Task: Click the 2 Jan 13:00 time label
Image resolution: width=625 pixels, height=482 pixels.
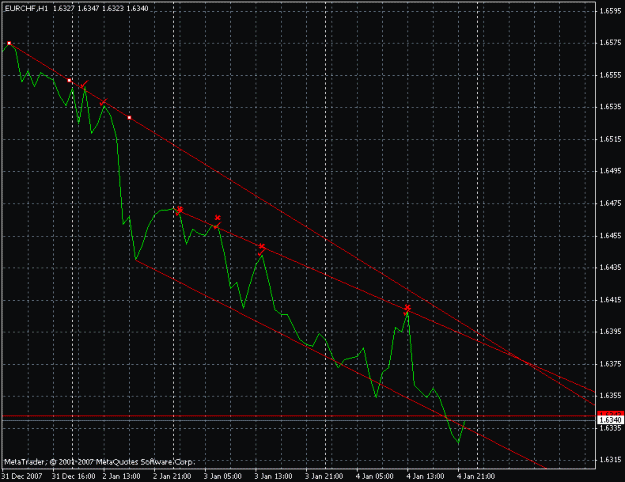Action: 122,476
